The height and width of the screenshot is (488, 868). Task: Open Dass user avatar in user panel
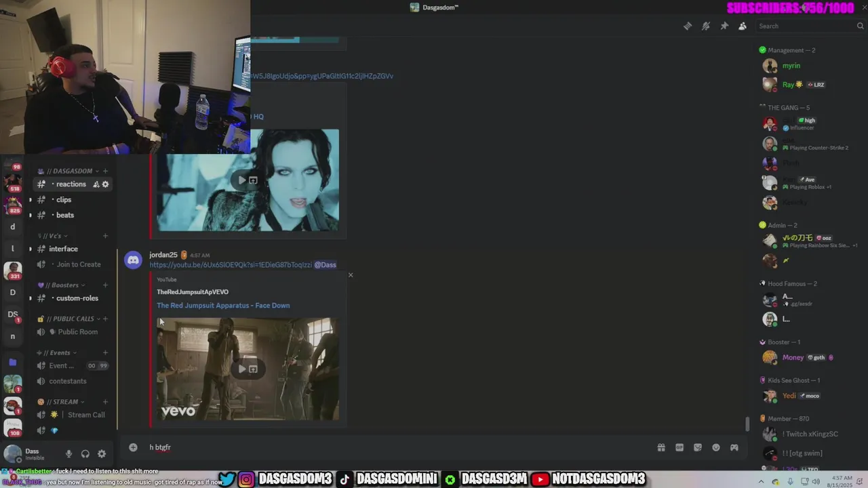13,454
